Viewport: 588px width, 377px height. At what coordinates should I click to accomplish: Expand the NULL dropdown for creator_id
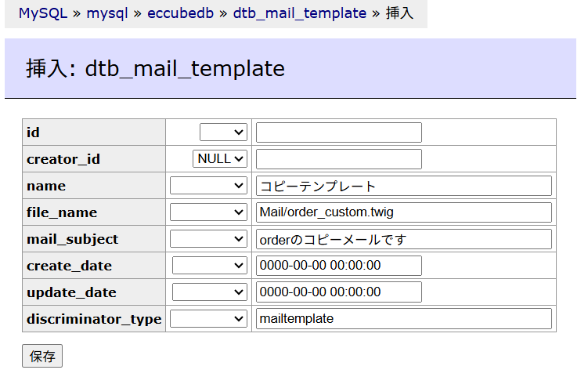point(220,159)
